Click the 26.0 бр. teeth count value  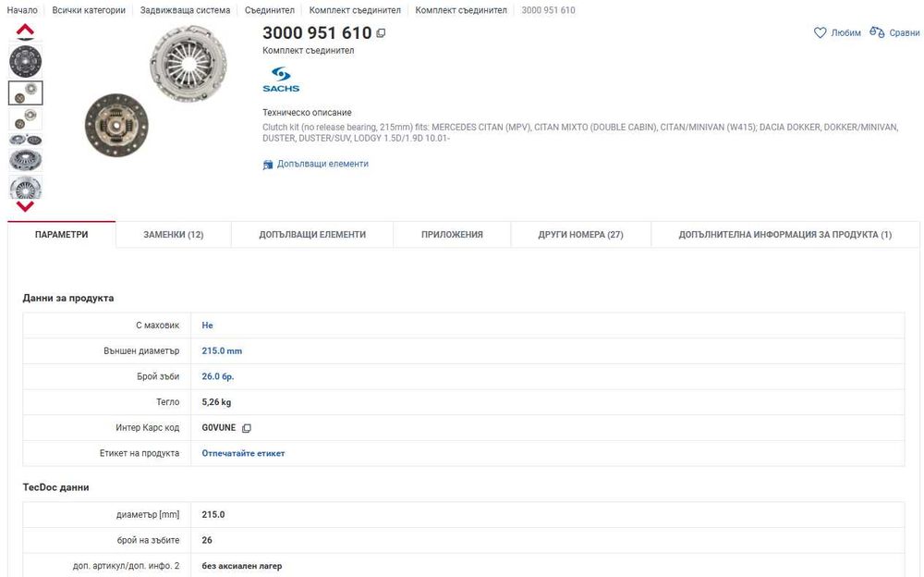click(218, 376)
